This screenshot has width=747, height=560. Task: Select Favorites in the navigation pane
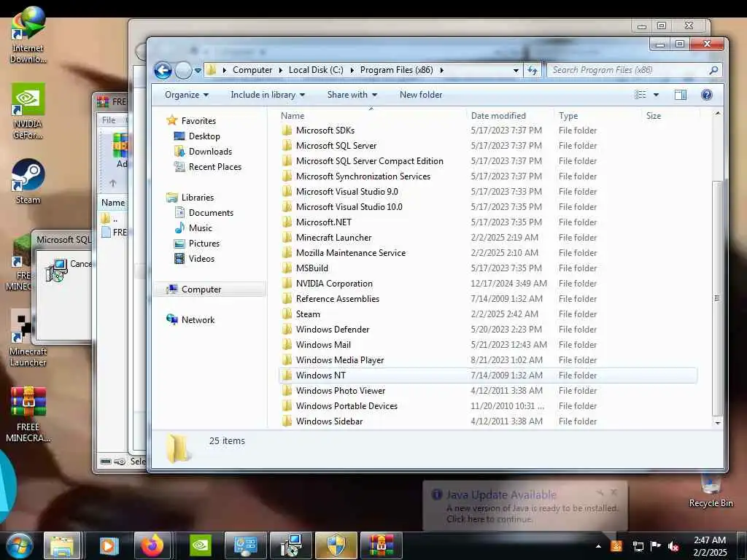pyautogui.click(x=198, y=121)
